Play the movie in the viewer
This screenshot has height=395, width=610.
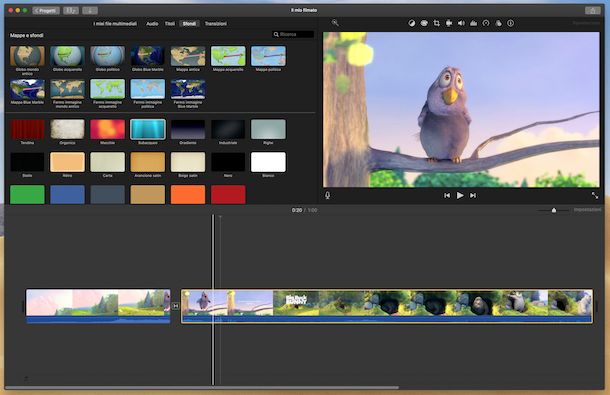[x=460, y=195]
